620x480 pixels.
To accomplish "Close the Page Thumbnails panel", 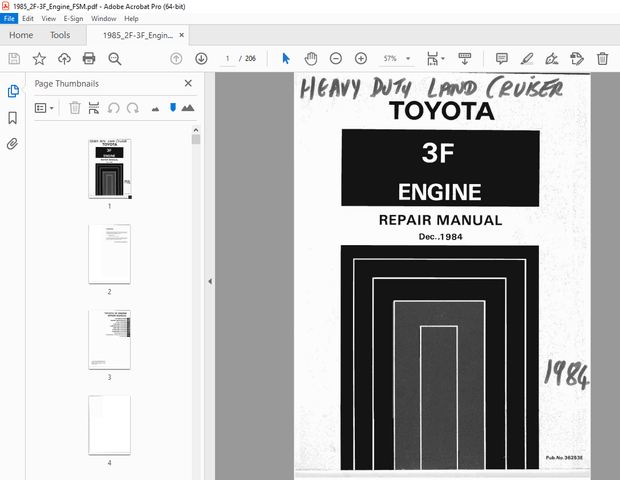I will point(188,84).
